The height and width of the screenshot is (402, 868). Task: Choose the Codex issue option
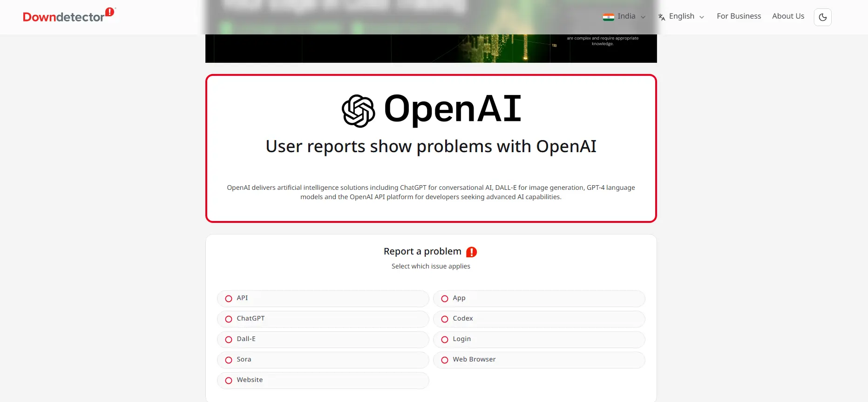pyautogui.click(x=539, y=319)
